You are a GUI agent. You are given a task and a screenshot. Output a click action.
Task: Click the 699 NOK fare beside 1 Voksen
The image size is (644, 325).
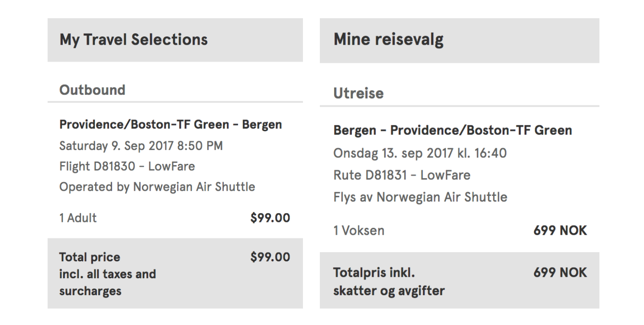(560, 231)
